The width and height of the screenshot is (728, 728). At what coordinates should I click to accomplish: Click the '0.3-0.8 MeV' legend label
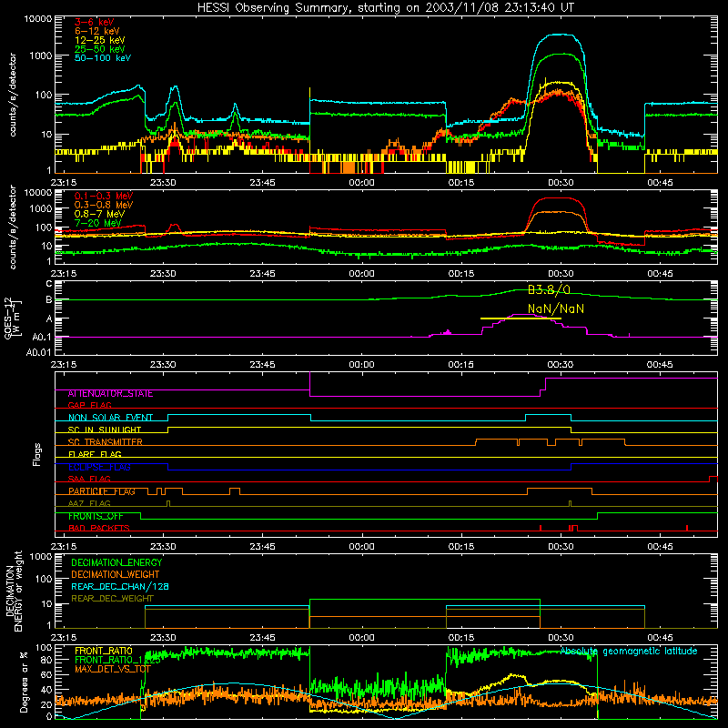(x=104, y=205)
